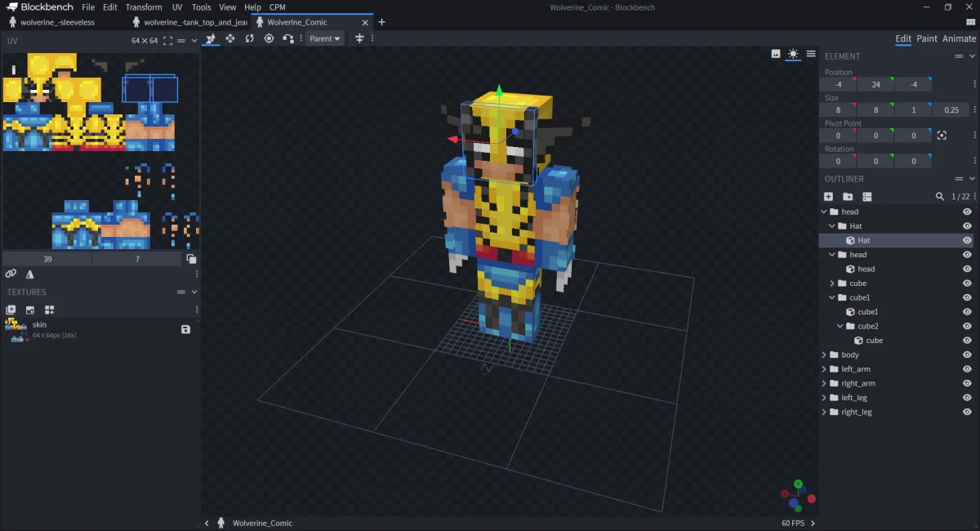The image size is (980, 531).
Task: Click the status bar right arrow
Action: pos(813,523)
